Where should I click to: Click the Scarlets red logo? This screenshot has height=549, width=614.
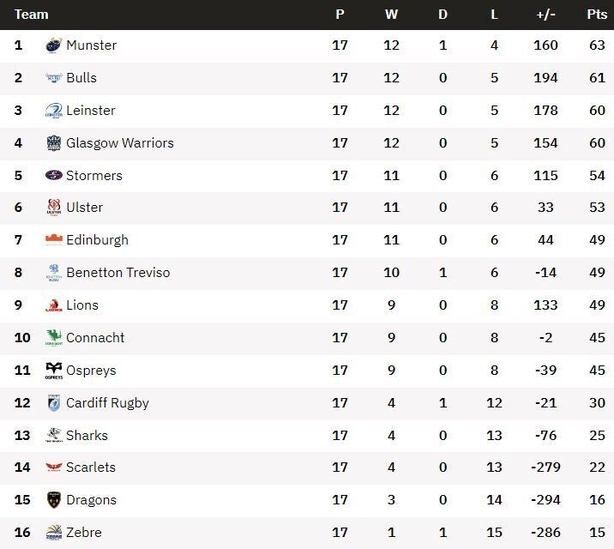pyautogui.click(x=54, y=467)
